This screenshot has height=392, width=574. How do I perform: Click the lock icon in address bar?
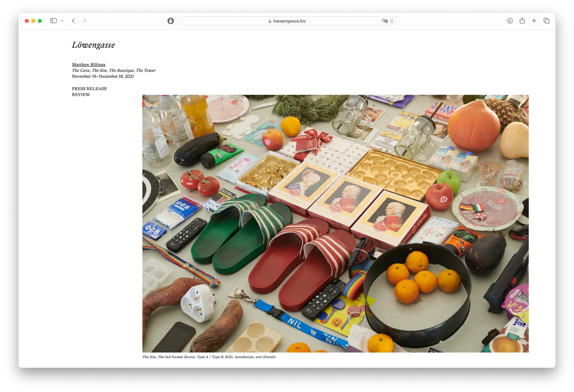[x=270, y=21]
